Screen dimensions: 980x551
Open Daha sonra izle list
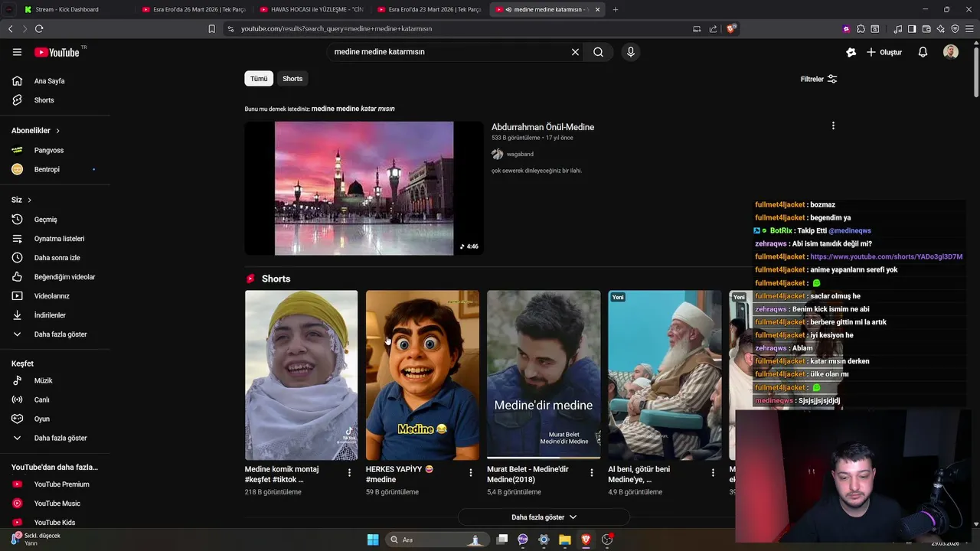57,258
